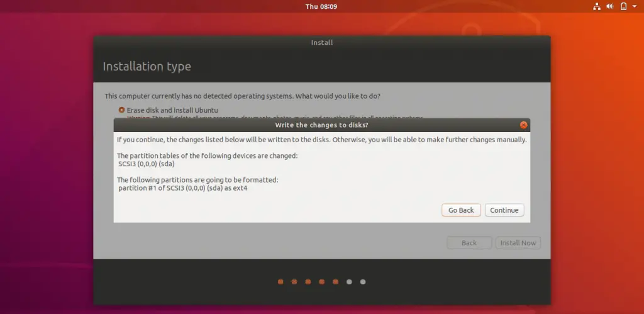
Task: Click the Back button in Install window
Action: (469, 243)
